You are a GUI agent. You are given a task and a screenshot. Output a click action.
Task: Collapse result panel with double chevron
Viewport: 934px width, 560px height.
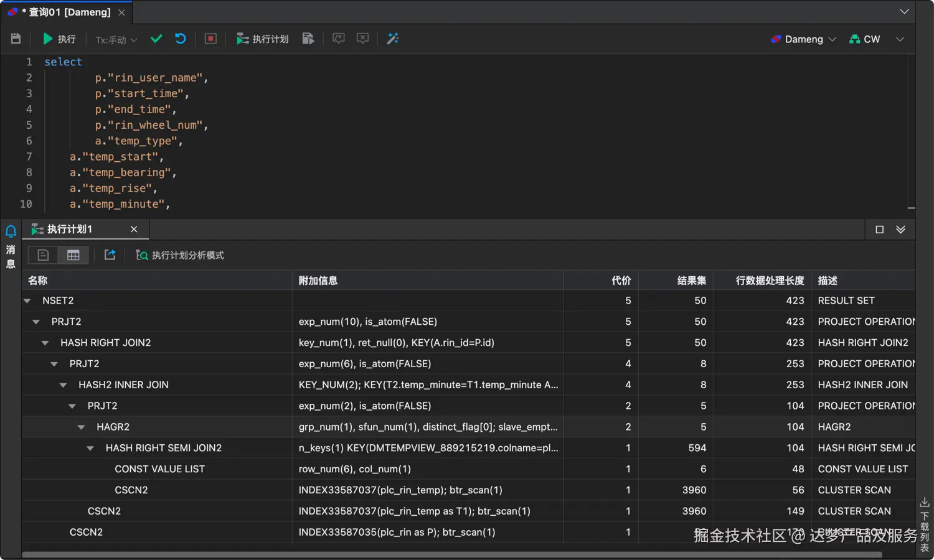(x=900, y=230)
